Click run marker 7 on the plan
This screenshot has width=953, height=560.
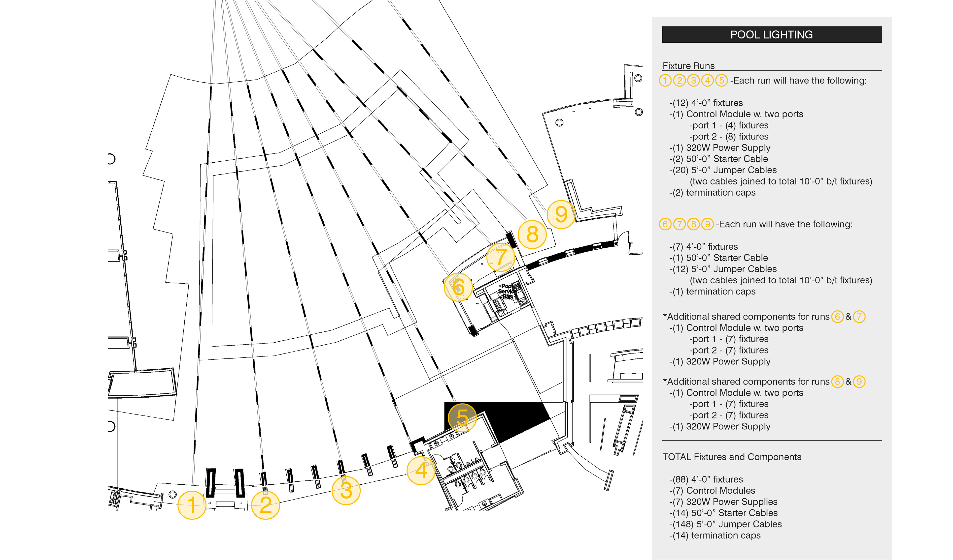point(501,257)
